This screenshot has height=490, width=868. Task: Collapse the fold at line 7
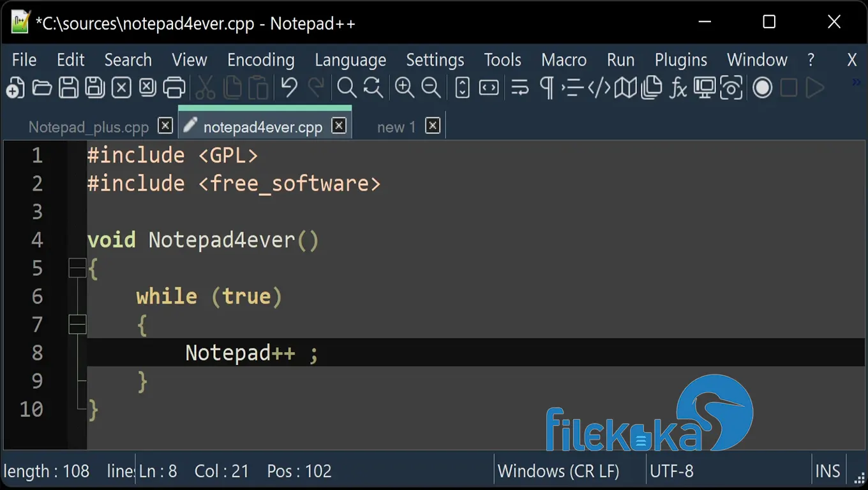point(77,324)
